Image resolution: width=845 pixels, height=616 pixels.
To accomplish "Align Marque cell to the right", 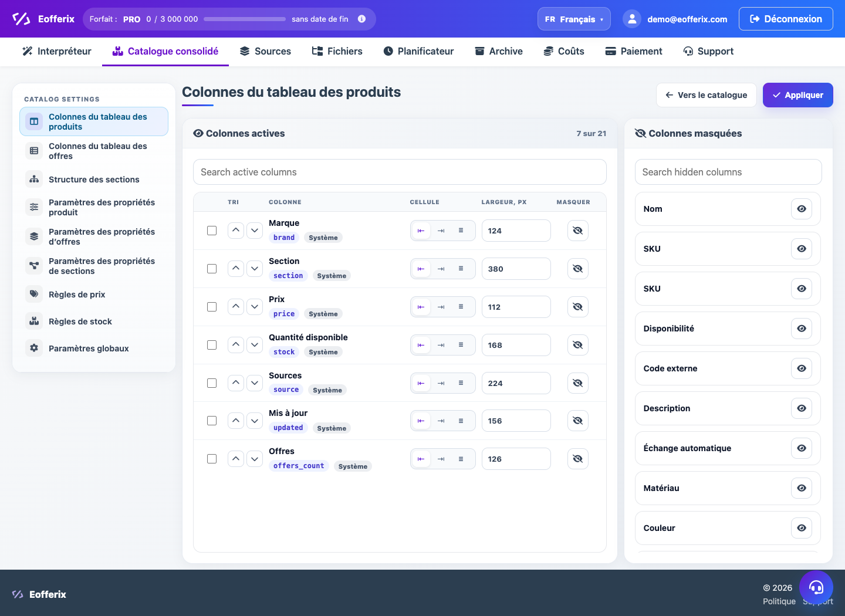I will (x=441, y=231).
